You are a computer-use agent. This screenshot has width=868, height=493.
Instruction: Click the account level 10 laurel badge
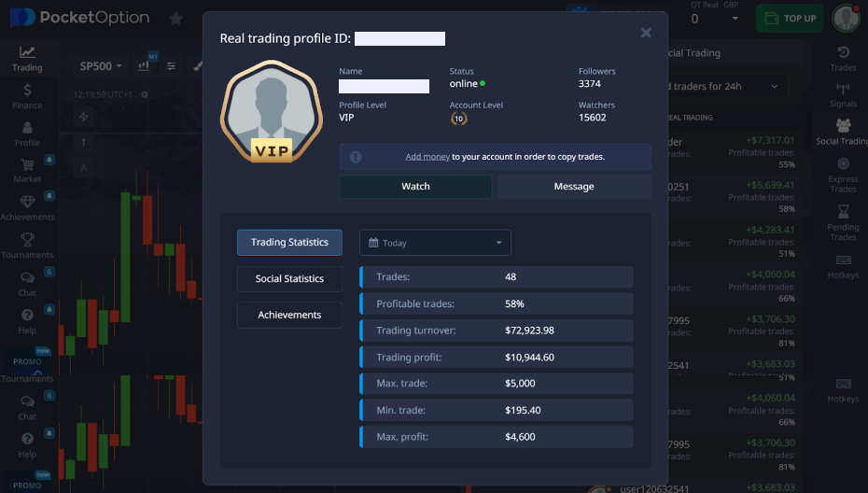click(458, 118)
